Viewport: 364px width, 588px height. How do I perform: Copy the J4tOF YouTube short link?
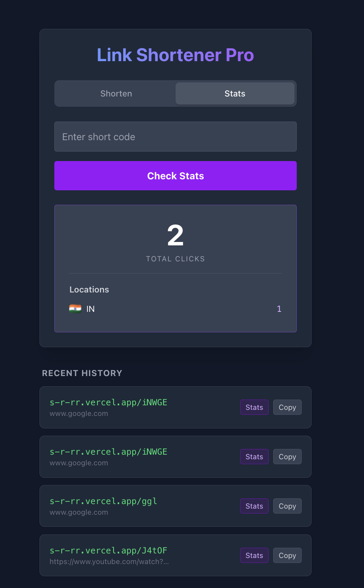[x=287, y=555]
